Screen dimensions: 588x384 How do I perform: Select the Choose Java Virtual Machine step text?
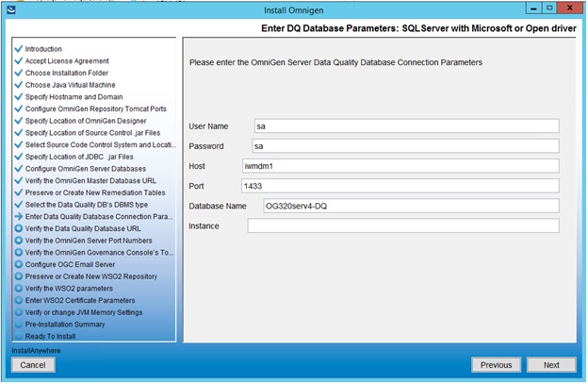(70, 85)
